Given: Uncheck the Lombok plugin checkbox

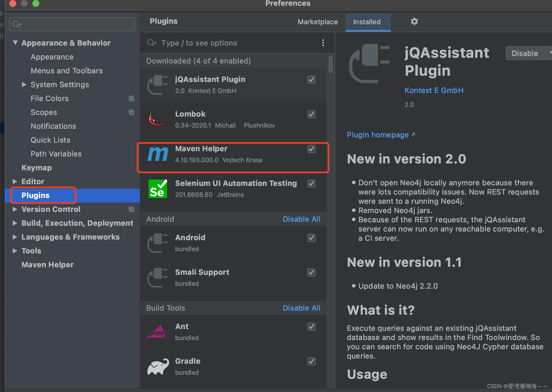Looking at the screenshot, I should (x=311, y=114).
